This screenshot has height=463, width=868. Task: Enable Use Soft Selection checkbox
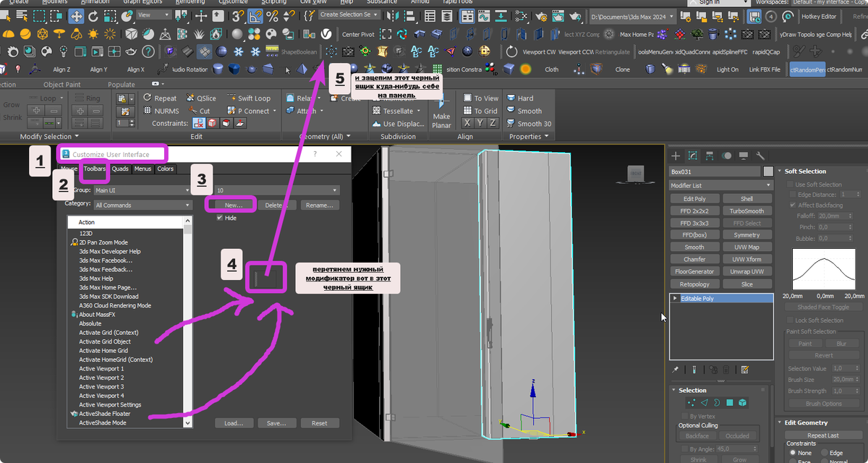click(x=790, y=184)
